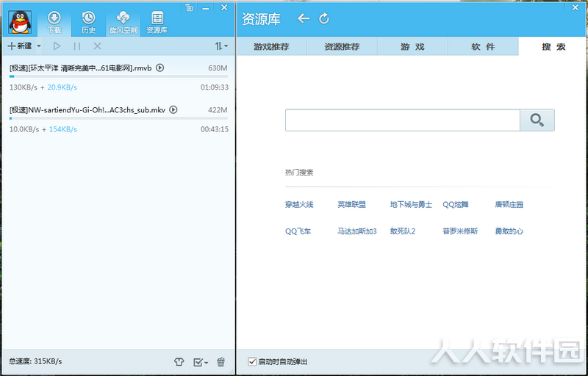Open the QQ penguin avatar

pos(20,22)
